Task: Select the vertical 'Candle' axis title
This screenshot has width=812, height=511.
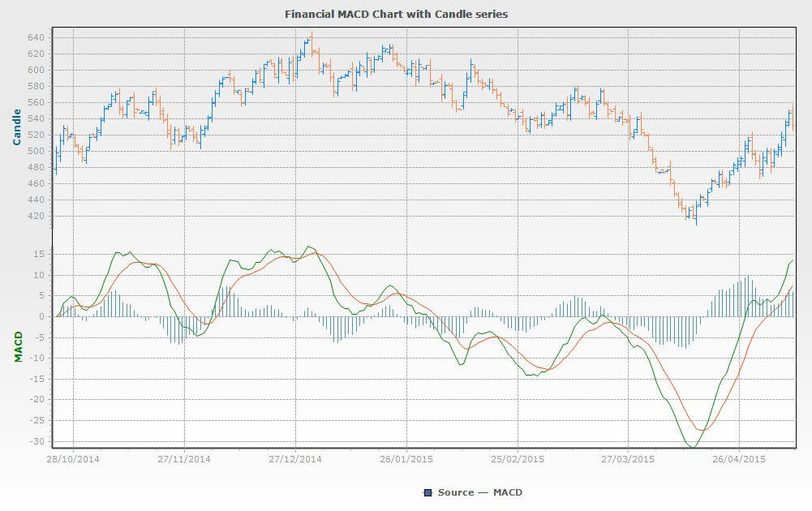Action: click(x=16, y=127)
